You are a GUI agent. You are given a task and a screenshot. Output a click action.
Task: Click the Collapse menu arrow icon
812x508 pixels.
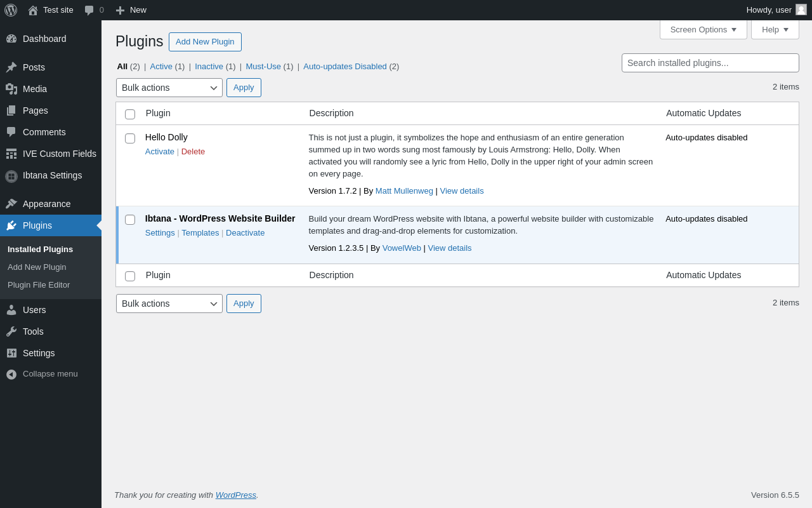(x=11, y=374)
